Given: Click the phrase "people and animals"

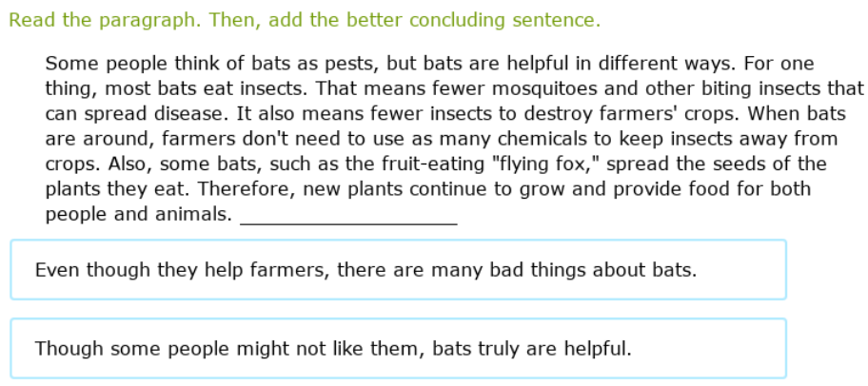Looking at the screenshot, I should tap(138, 215).
